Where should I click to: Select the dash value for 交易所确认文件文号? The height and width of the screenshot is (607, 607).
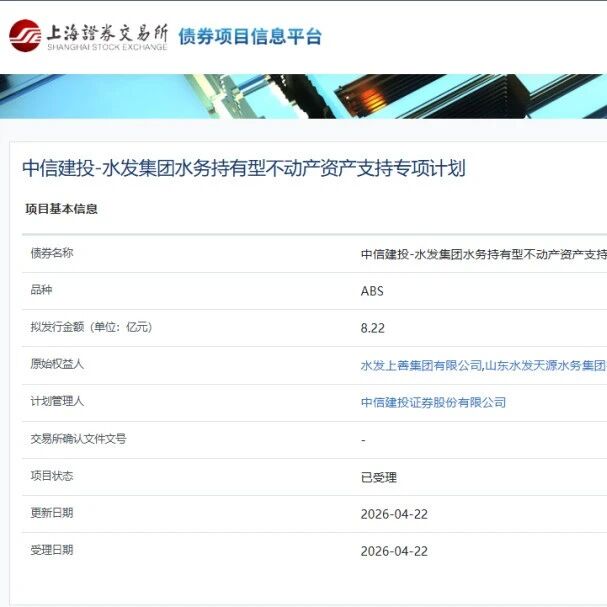point(363,440)
